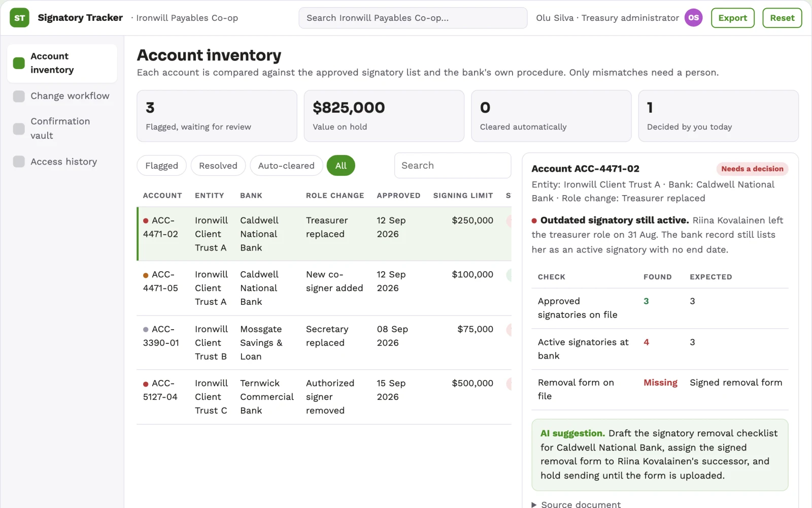Select account row ACC-5127-04

coord(324,397)
